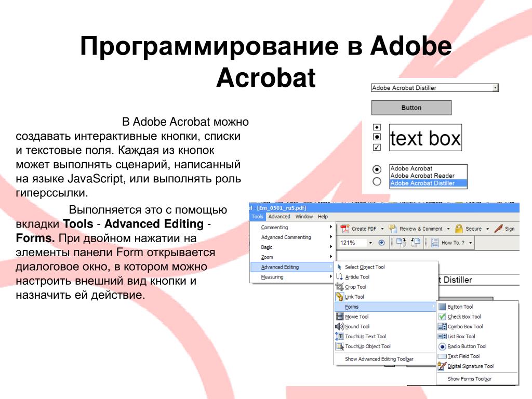Open the 121% zoom dropdown arrow

tap(370, 243)
